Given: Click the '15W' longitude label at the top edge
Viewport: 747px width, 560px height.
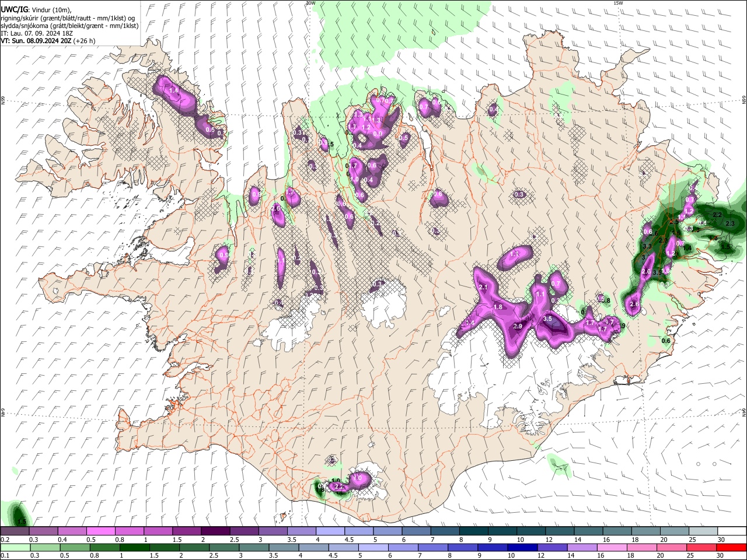Looking at the screenshot, I should pos(617,3).
